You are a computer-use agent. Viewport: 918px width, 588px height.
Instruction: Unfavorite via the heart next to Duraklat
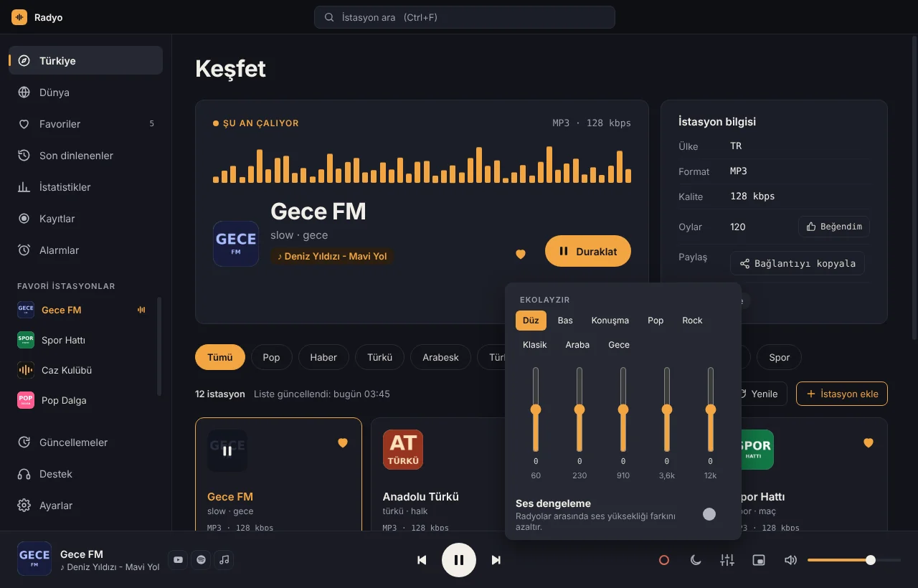point(521,254)
